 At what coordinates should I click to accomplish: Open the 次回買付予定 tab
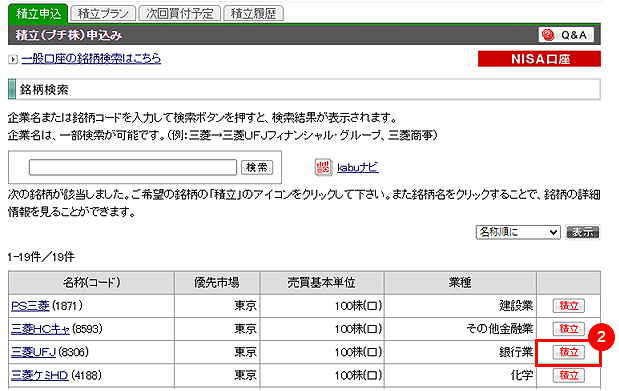pyautogui.click(x=180, y=14)
